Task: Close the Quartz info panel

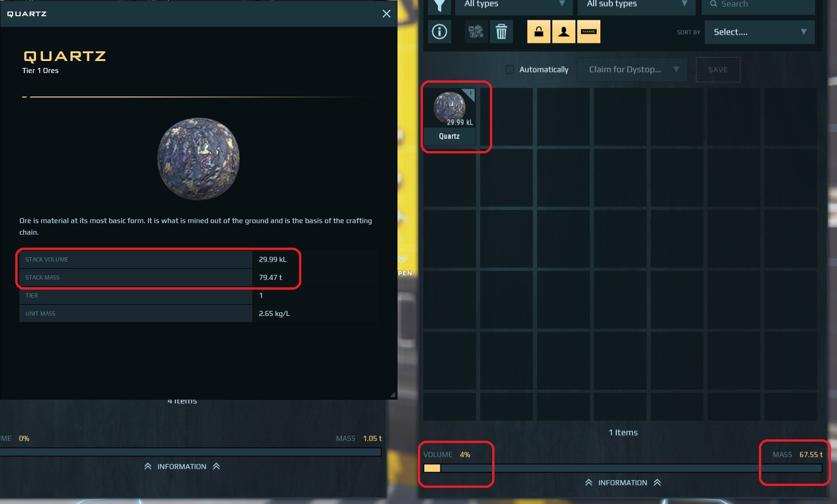Action: tap(386, 14)
